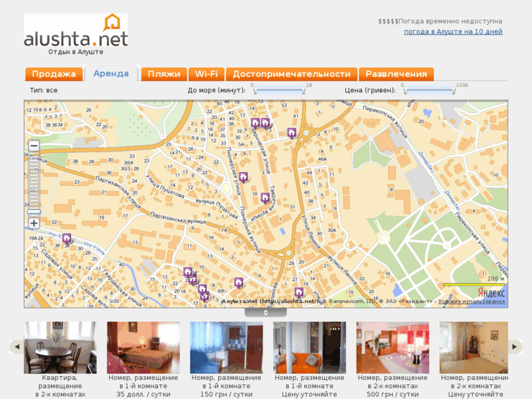Open the 'погода в Алуште на 10 дней' link

(x=453, y=31)
